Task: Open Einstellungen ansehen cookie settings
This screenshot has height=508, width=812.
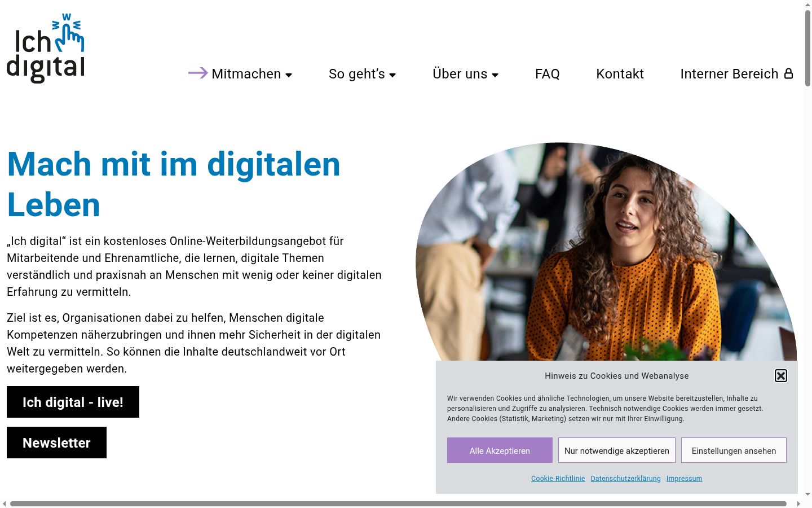Action: click(x=734, y=450)
